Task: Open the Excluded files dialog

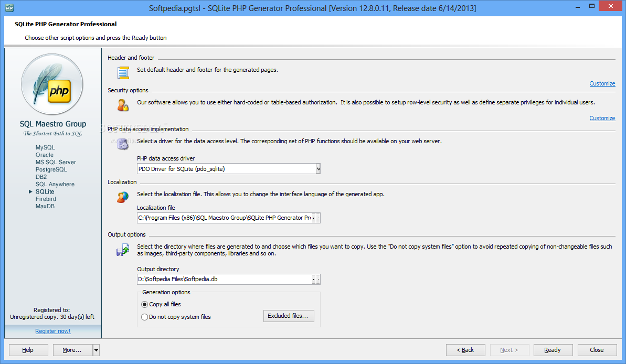Action: click(x=289, y=316)
